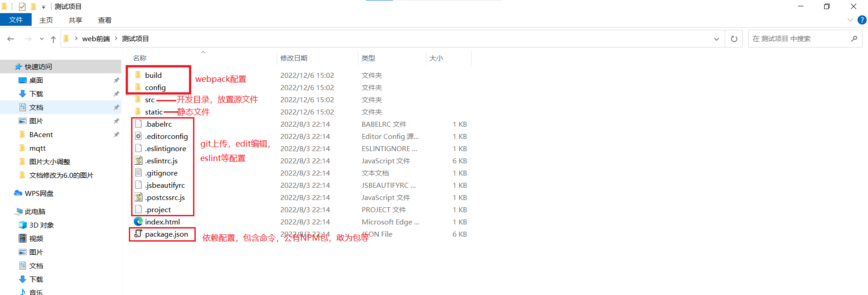Select the .postcssrc.js script file icon
868x295 pixels.
point(138,197)
